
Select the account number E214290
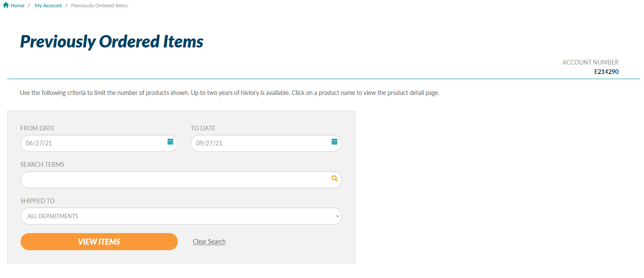606,72
